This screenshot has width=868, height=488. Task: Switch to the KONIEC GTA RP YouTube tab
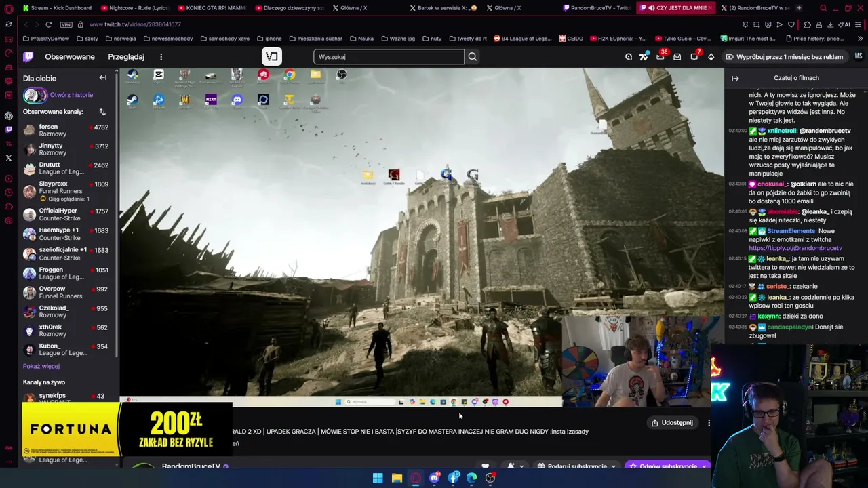(212, 8)
